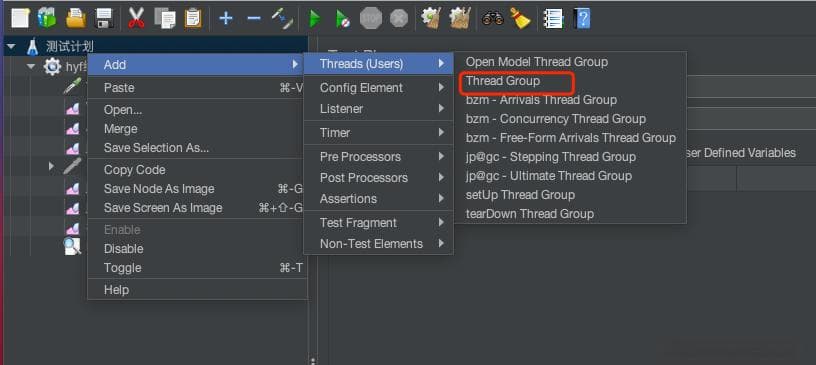Choose Save Node As Image
The width and height of the screenshot is (816, 365).
[197, 188]
